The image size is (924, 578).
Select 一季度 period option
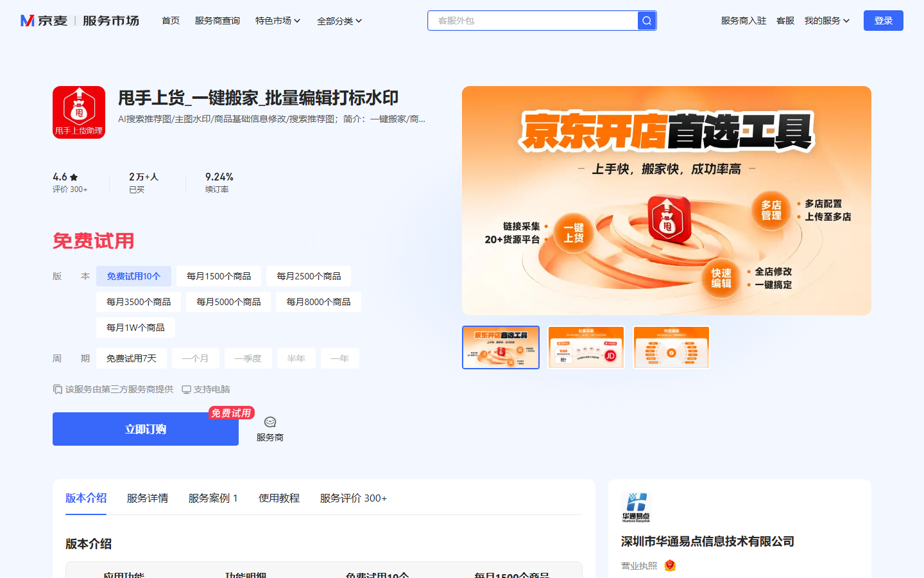[248, 358]
